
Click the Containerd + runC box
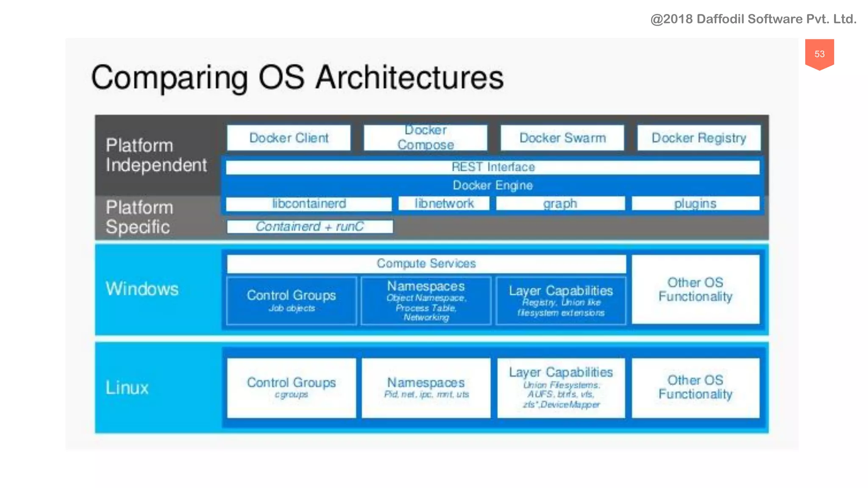(309, 227)
